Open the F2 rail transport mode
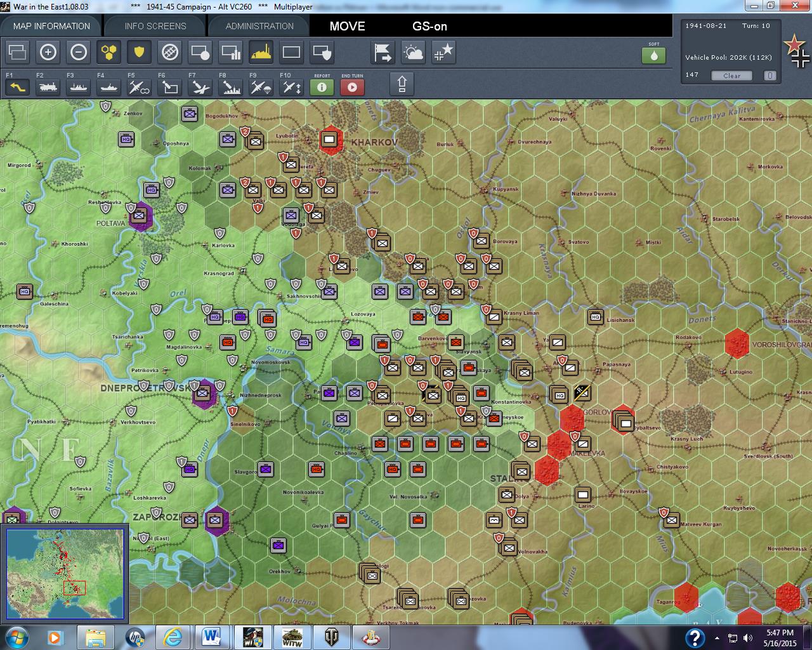This screenshot has height=650, width=812. (48, 87)
